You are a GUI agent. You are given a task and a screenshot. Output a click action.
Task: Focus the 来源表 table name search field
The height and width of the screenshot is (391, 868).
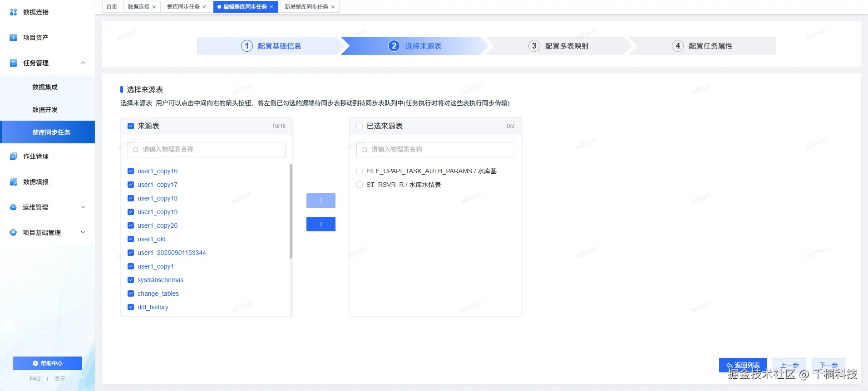(x=207, y=150)
